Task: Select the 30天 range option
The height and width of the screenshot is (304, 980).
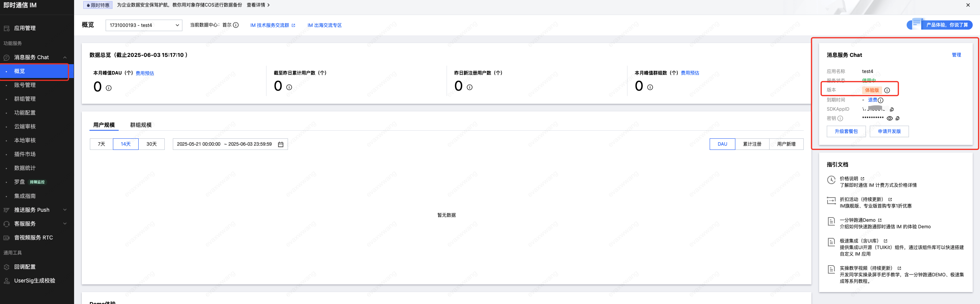Action: (152, 144)
